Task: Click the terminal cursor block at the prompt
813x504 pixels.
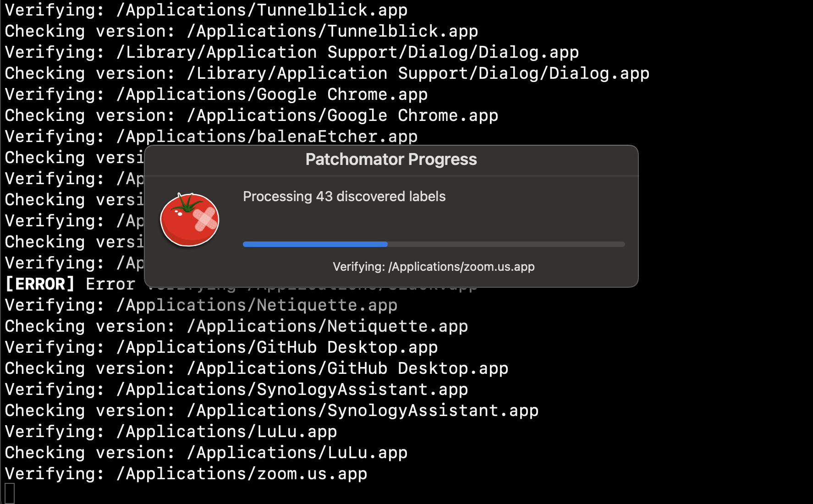Action: [x=10, y=493]
